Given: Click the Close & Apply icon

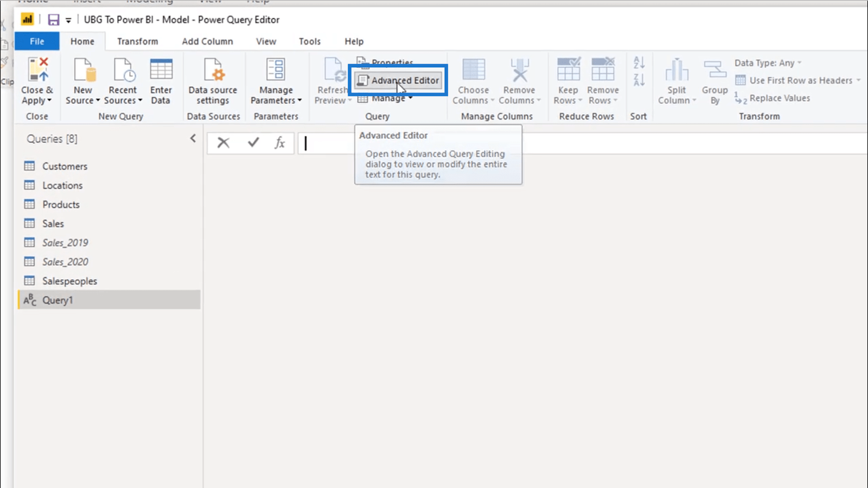Looking at the screenshot, I should pos(38,70).
